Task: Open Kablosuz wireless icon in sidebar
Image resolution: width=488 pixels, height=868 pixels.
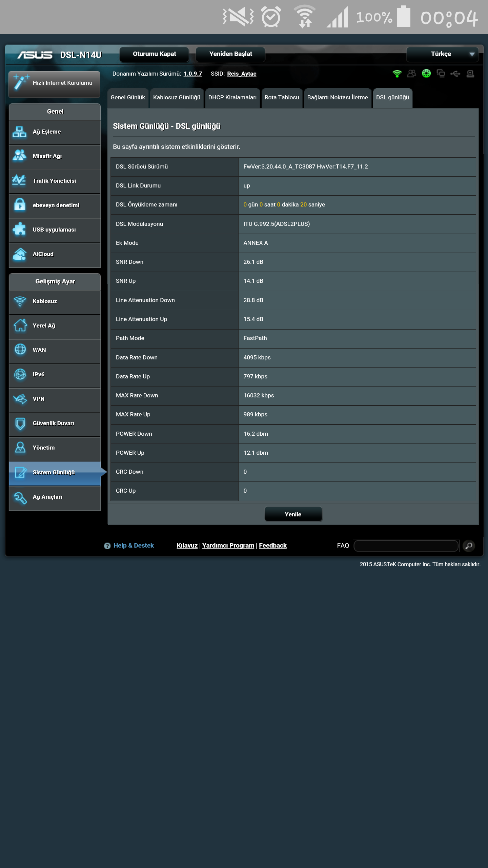Action: coord(20,301)
